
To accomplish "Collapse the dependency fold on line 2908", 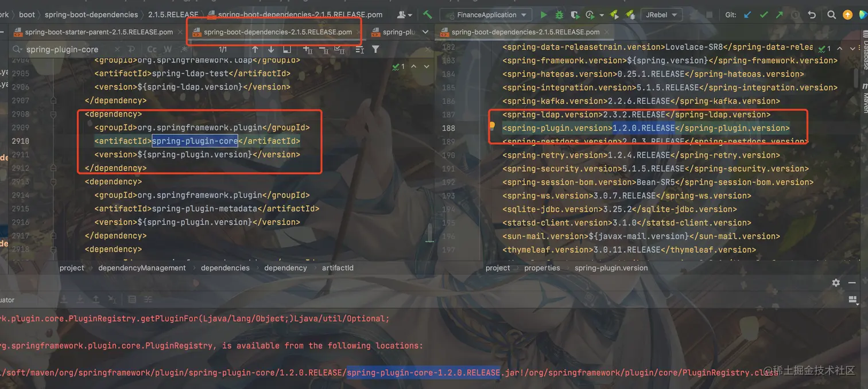I will [52, 114].
